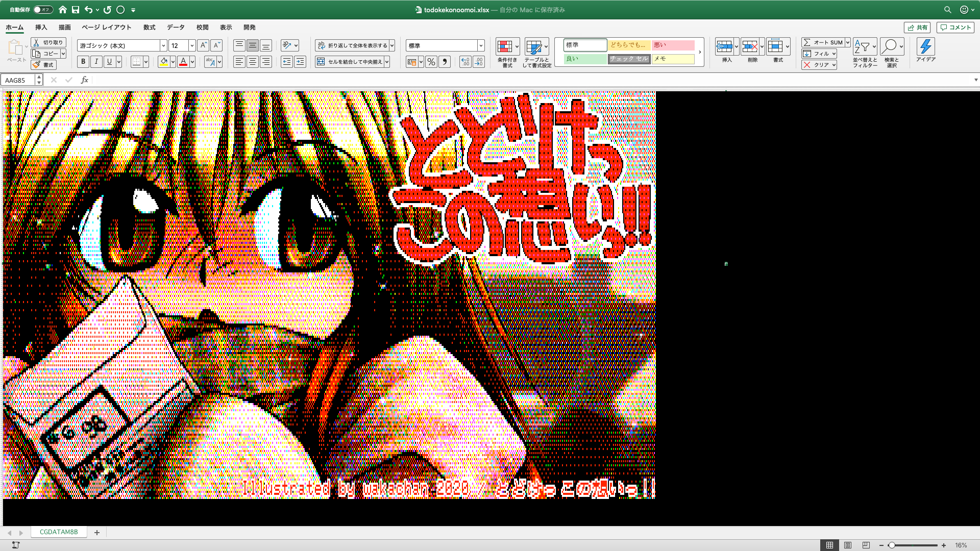Image resolution: width=980 pixels, height=551 pixels.
Task: Click the コメント button
Action: point(955,28)
